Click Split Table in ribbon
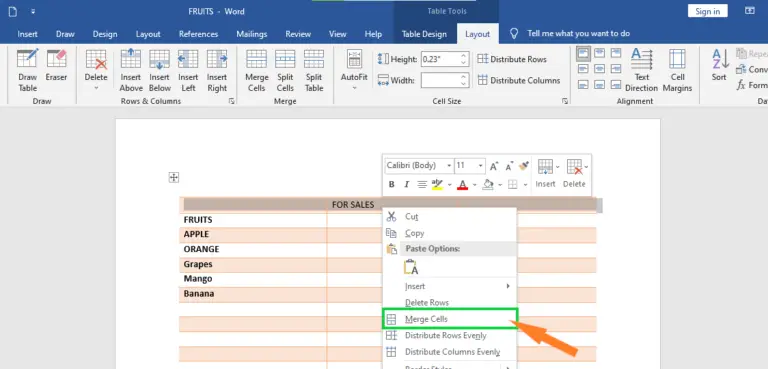Viewport: 768px width, 369px height. (x=314, y=71)
